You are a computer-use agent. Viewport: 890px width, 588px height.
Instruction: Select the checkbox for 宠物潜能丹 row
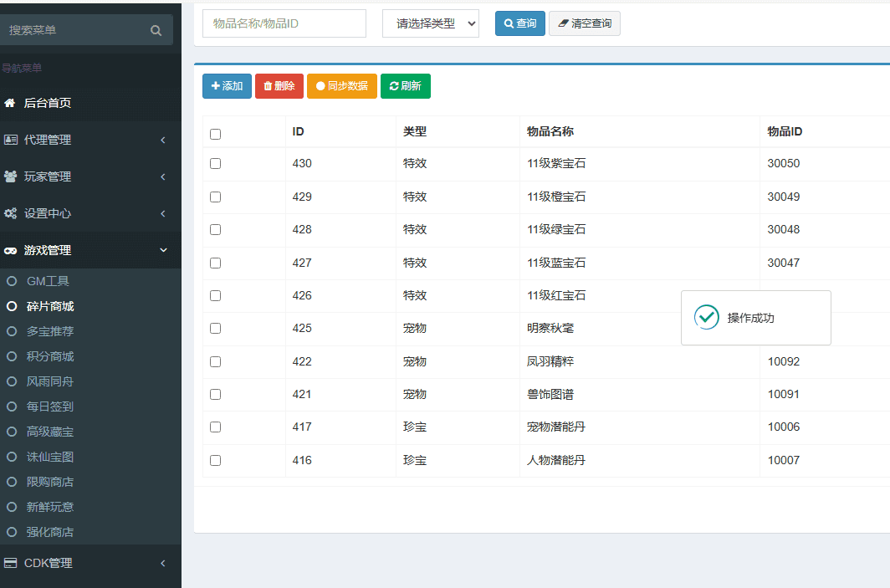[215, 427]
